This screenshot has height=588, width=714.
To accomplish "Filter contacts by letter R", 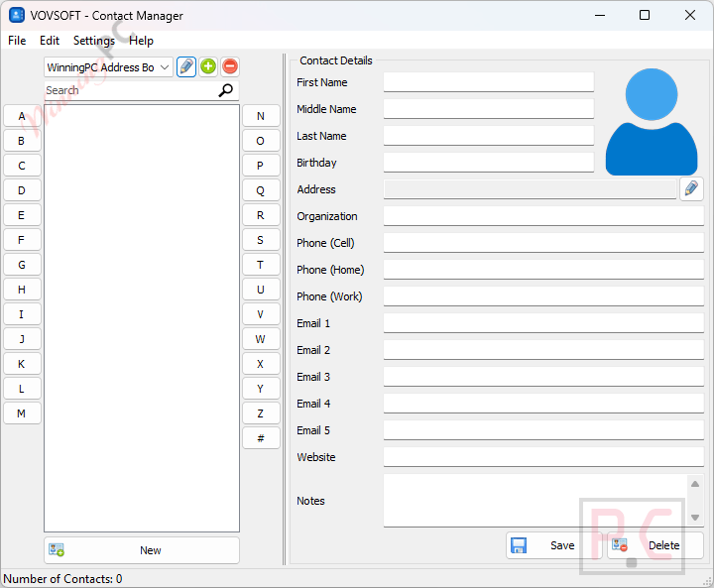I will (261, 215).
